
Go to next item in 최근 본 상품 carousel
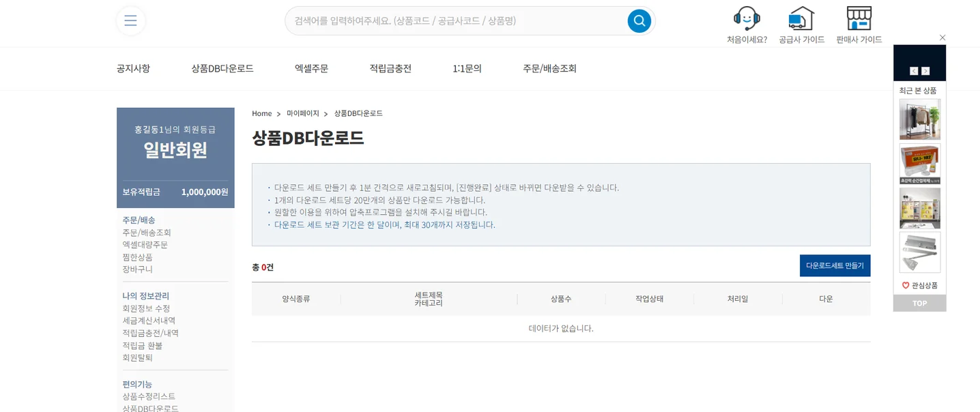926,70
